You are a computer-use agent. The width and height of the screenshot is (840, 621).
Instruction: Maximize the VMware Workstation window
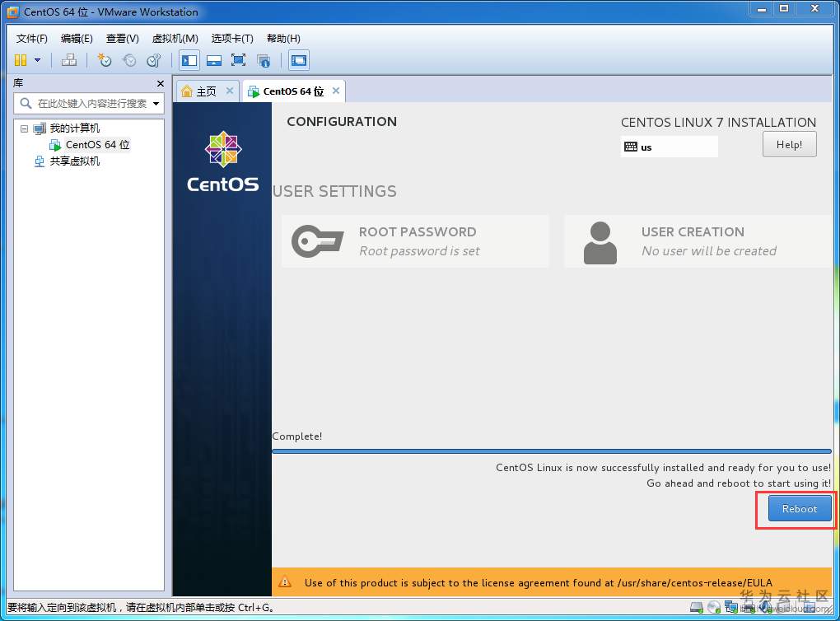(784, 8)
